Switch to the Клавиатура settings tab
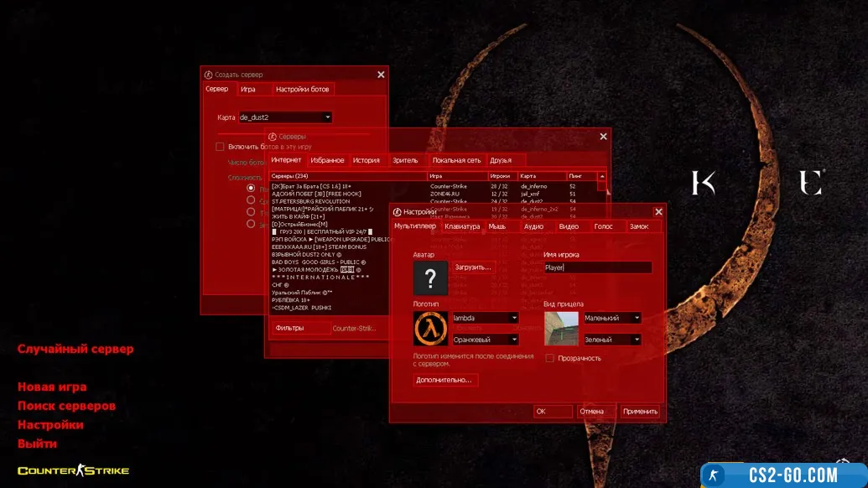 tap(462, 226)
